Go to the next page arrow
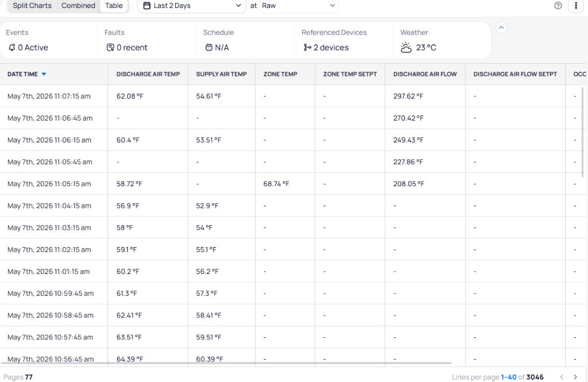 pos(575,377)
